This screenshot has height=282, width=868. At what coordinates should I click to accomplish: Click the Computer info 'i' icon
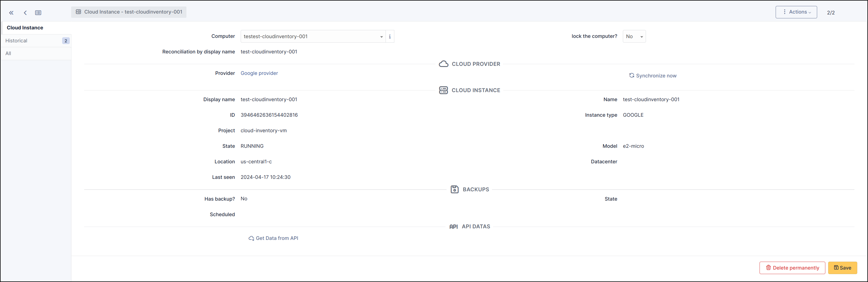coord(390,36)
